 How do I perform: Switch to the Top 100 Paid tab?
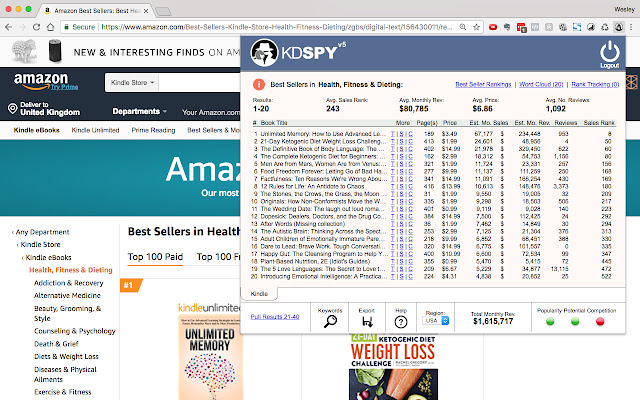click(155, 257)
